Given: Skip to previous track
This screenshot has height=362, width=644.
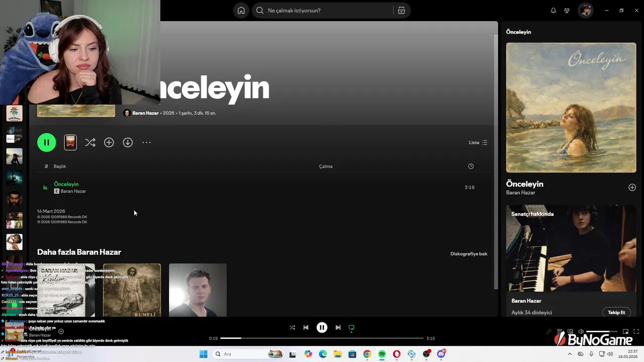Looking at the screenshot, I should (306, 327).
